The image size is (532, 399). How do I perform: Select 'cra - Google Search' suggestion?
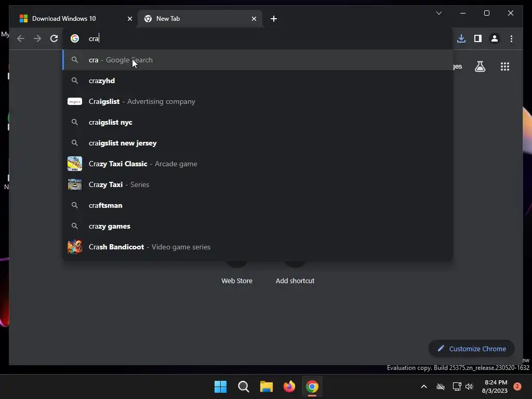point(258,60)
